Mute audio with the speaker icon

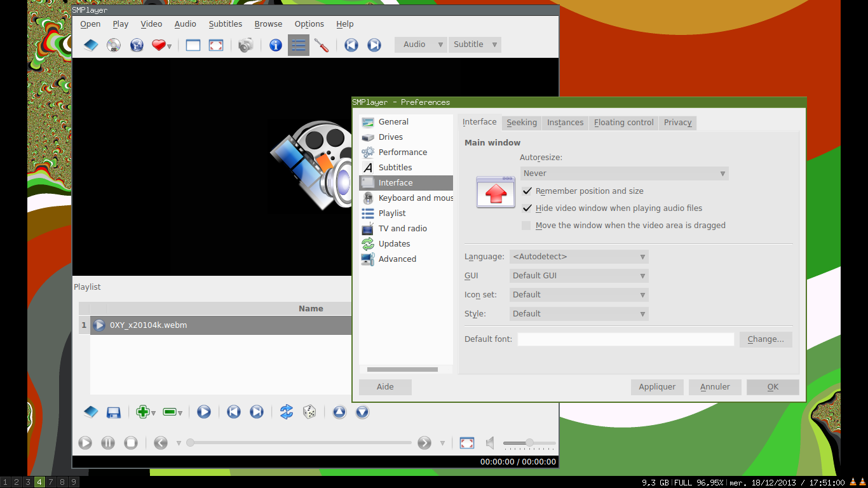coord(490,443)
